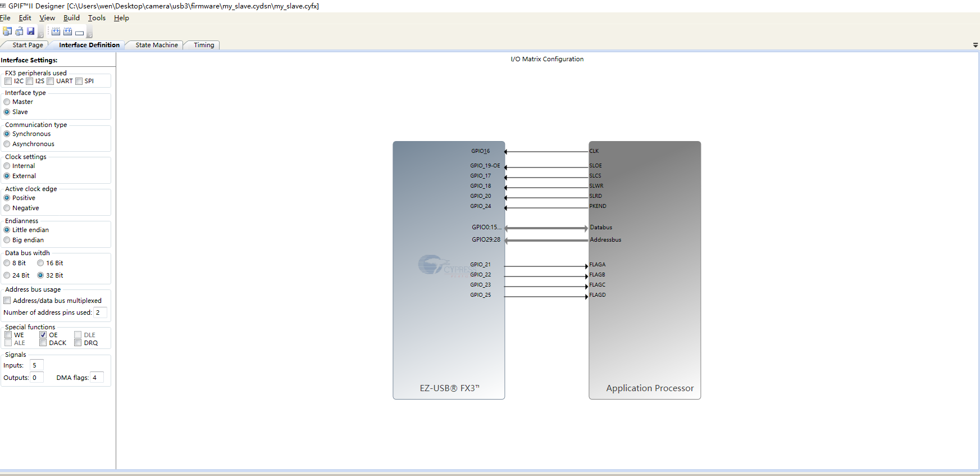Click the FLAGD signal label
980x476 pixels.
[x=598, y=295]
